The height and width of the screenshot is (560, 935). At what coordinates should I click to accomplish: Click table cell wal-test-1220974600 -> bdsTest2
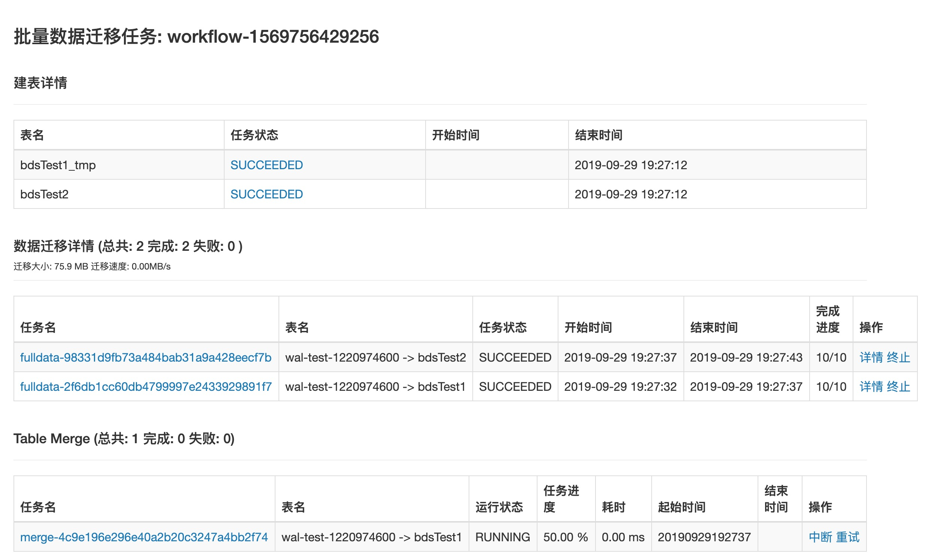(x=375, y=357)
